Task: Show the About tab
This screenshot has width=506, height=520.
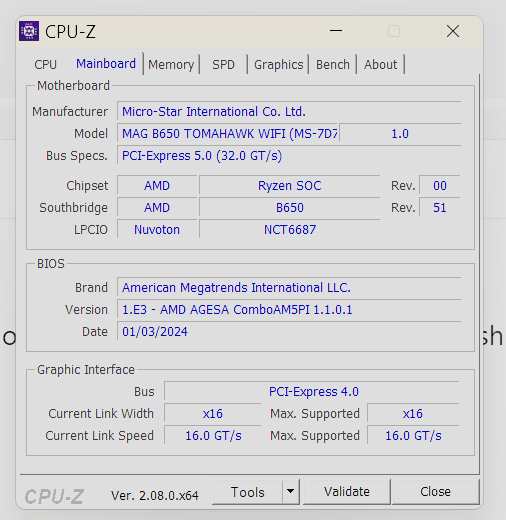Action: click(x=380, y=64)
